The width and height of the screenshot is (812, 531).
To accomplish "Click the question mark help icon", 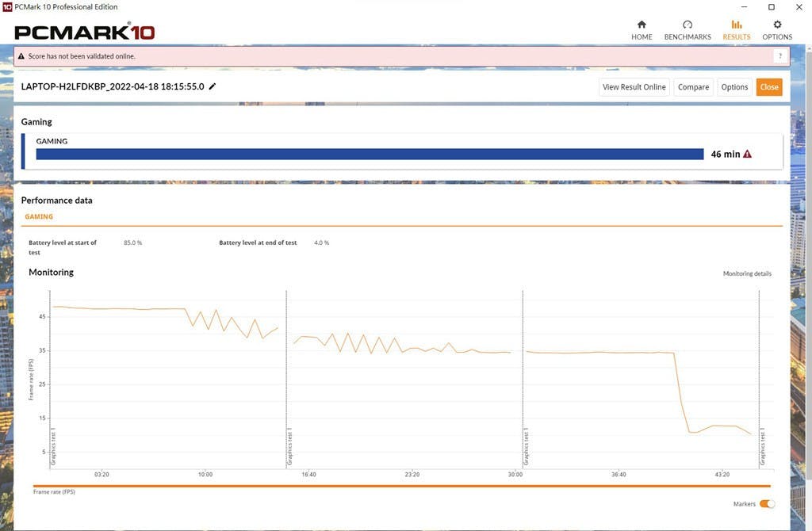I will click(x=780, y=56).
